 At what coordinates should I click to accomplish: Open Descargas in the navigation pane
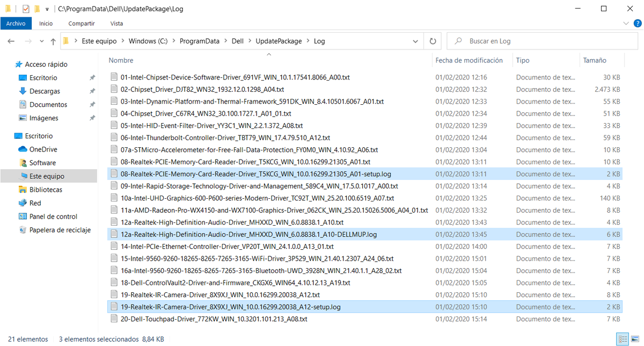(x=45, y=91)
